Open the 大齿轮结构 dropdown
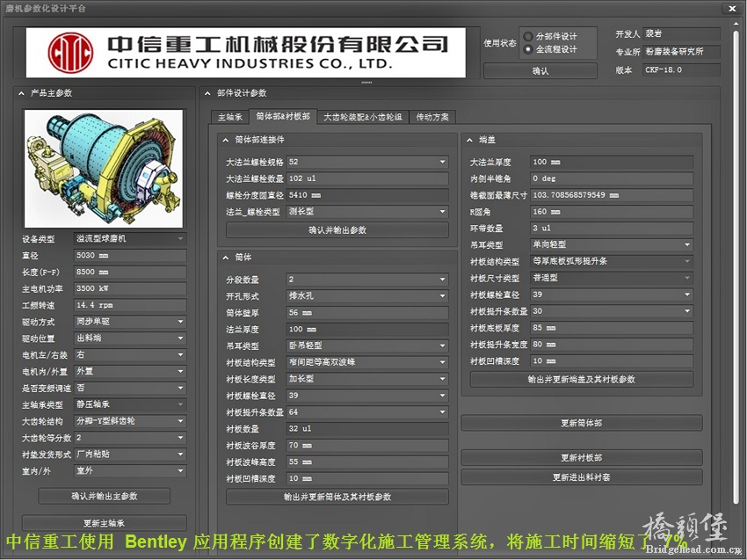This screenshot has height=560, width=747. [130, 421]
